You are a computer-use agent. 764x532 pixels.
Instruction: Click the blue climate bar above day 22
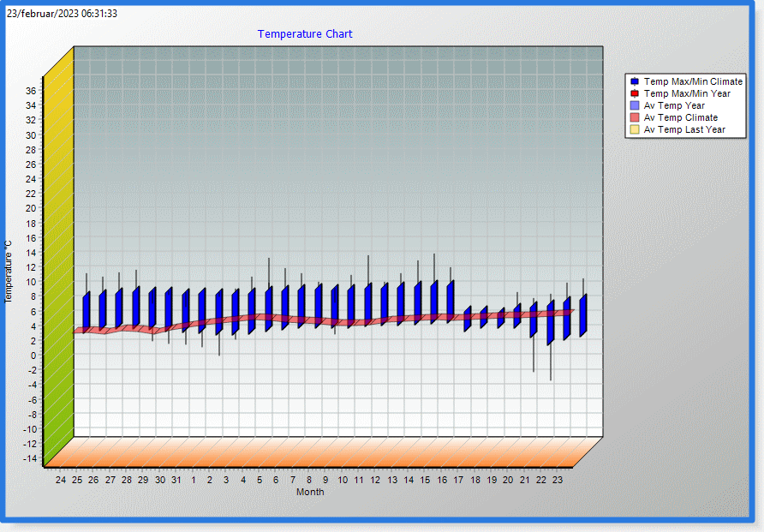(550, 322)
